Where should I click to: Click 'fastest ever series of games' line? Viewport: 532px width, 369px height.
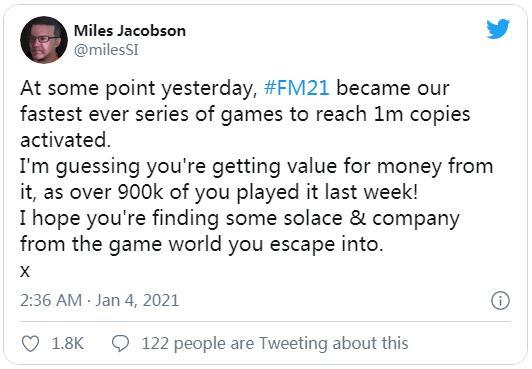click(245, 114)
